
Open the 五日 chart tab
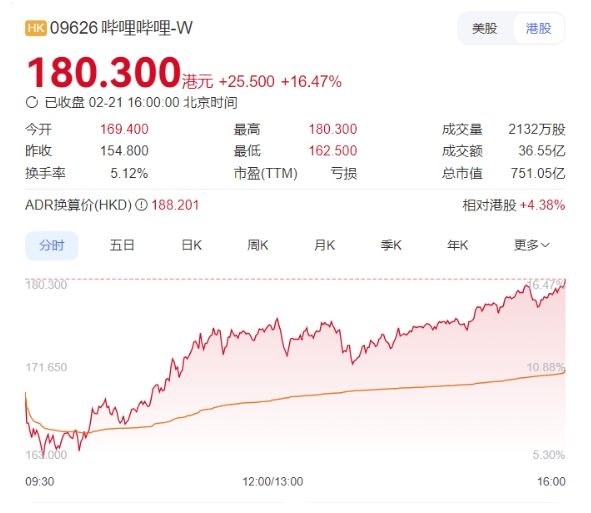click(122, 245)
